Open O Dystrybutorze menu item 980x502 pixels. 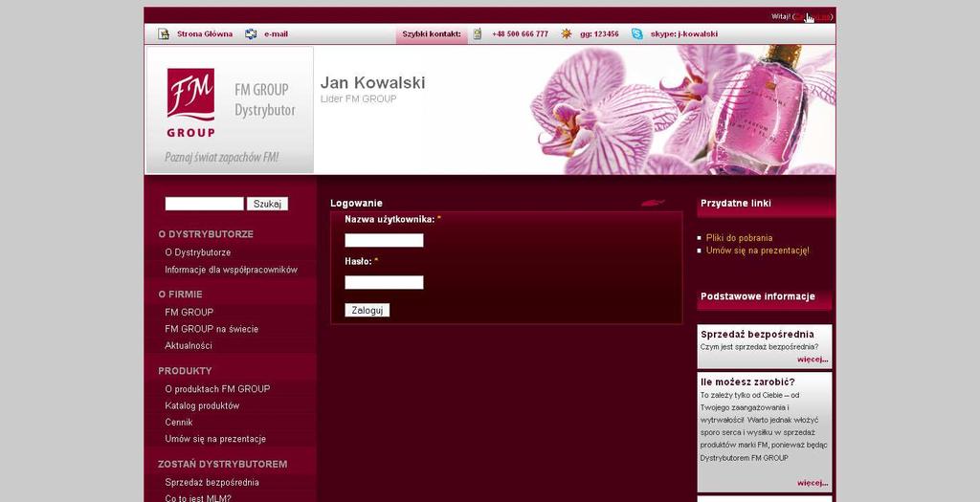pyautogui.click(x=197, y=252)
